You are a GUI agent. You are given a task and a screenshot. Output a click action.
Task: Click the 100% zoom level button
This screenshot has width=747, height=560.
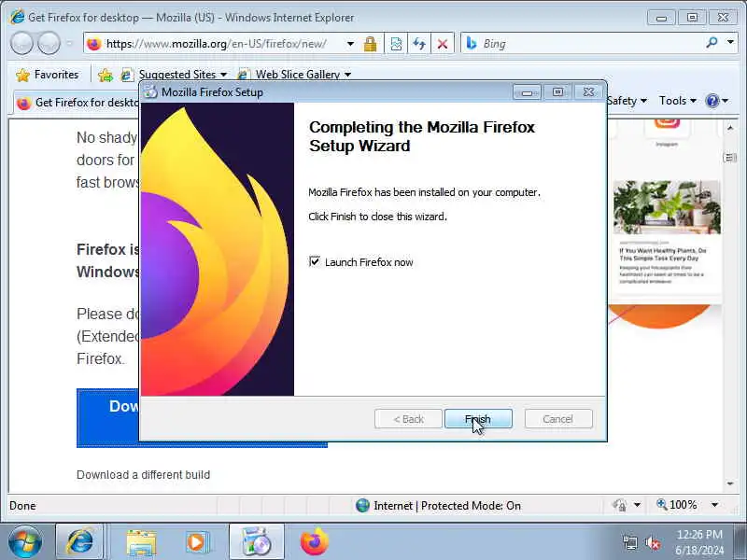point(678,504)
